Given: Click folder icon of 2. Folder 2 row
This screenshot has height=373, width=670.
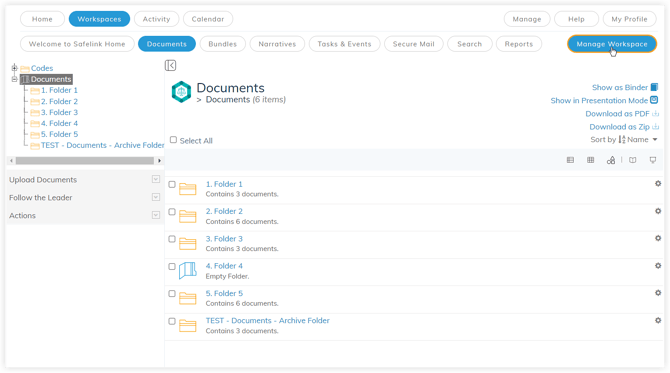Looking at the screenshot, I should (188, 216).
